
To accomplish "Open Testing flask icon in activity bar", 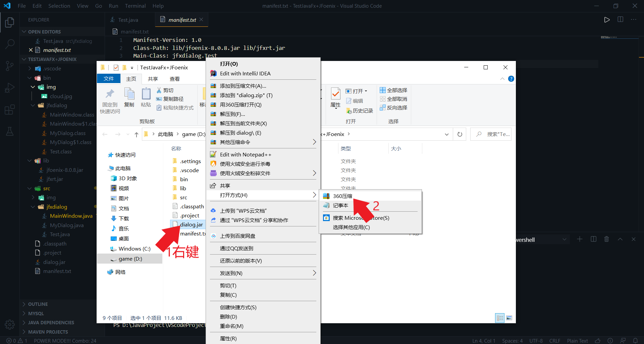I will (10, 131).
